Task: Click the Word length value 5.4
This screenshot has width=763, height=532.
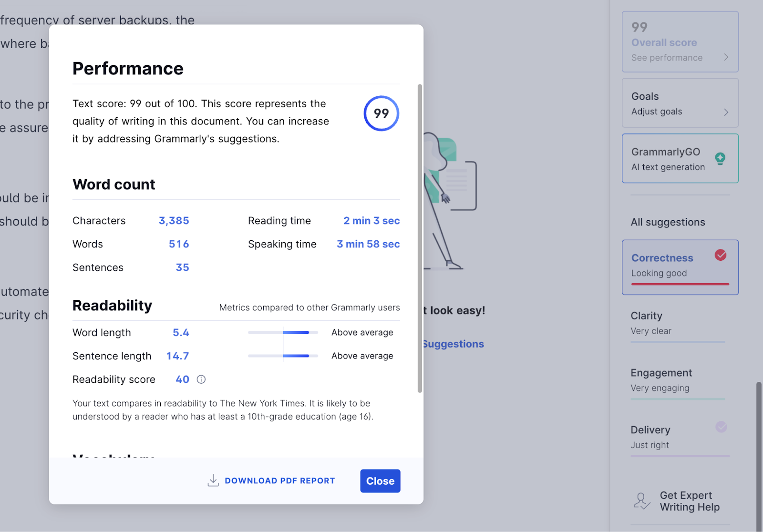Action: [181, 333]
